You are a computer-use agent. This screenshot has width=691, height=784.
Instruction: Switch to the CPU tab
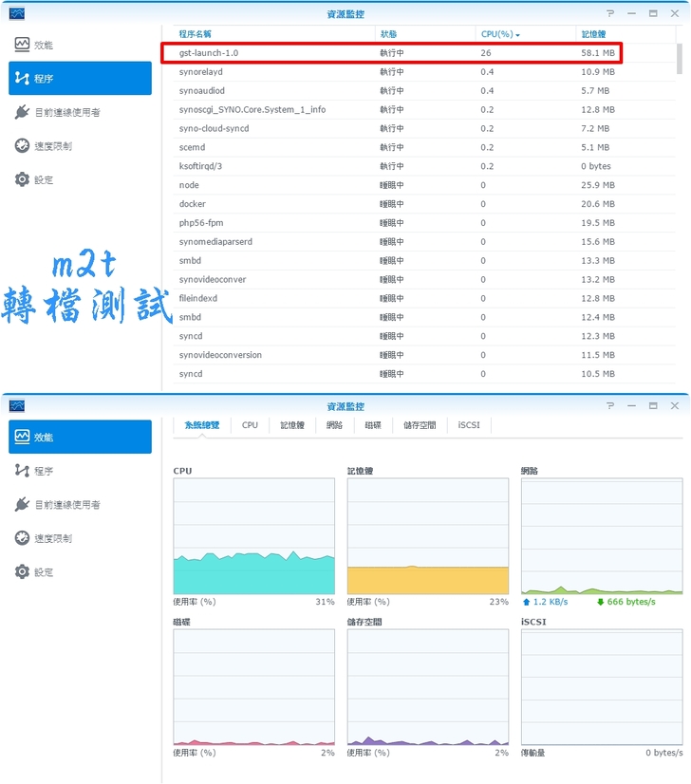click(x=250, y=425)
